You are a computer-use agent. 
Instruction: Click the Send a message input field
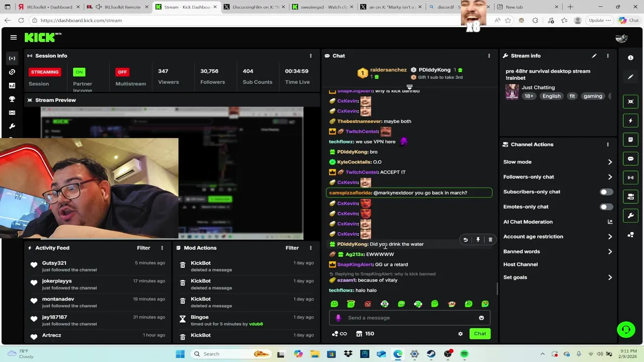[410, 318]
